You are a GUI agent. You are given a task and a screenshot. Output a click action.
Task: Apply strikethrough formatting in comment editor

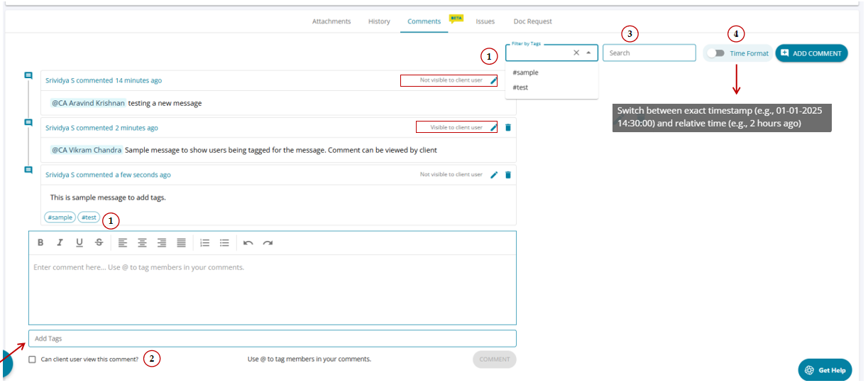point(99,243)
